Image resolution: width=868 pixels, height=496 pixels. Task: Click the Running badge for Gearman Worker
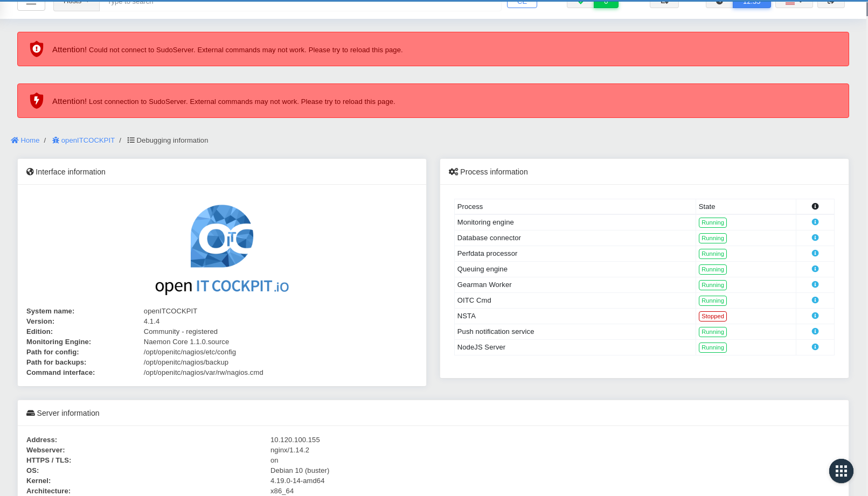coord(712,285)
